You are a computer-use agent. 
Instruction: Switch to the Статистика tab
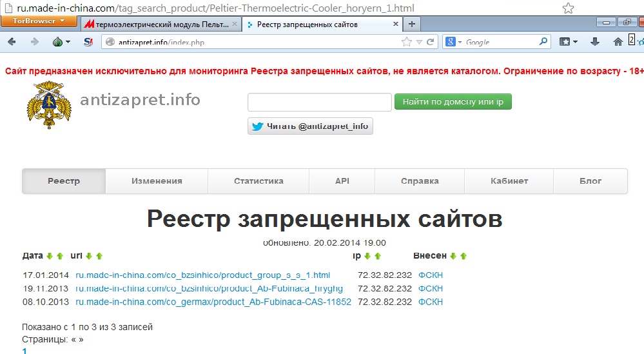coord(259,181)
